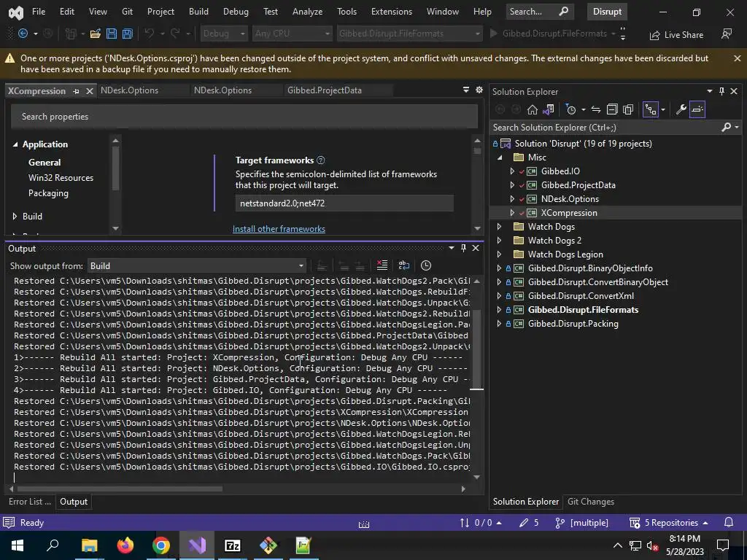Viewport: 747px width, 560px height.
Task: Click Collapse All in Solution Explorer
Action: tap(612, 109)
